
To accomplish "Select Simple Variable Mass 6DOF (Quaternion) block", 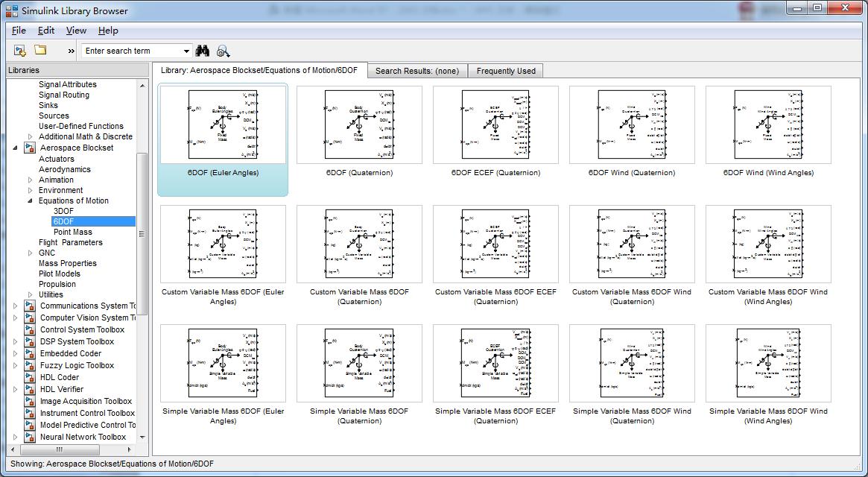I will [359, 375].
